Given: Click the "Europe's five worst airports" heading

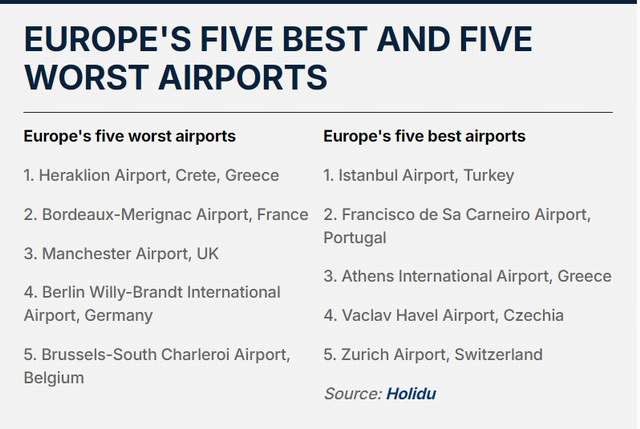Looking at the screenshot, I should pyautogui.click(x=130, y=136).
